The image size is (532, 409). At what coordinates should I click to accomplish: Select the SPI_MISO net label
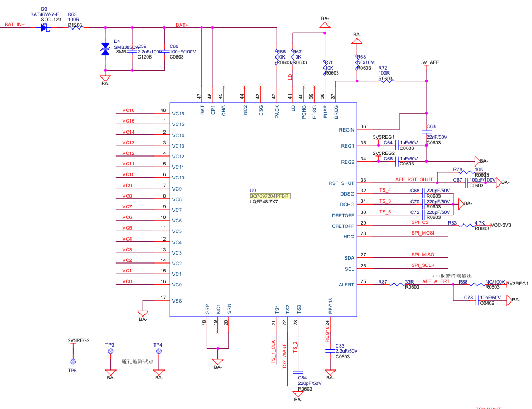(423, 255)
